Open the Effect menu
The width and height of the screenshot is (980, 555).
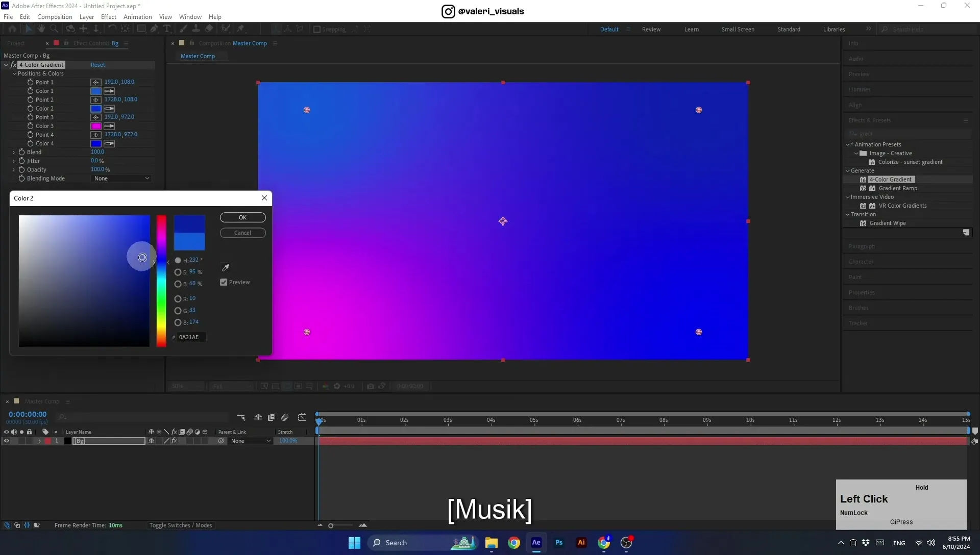point(109,17)
